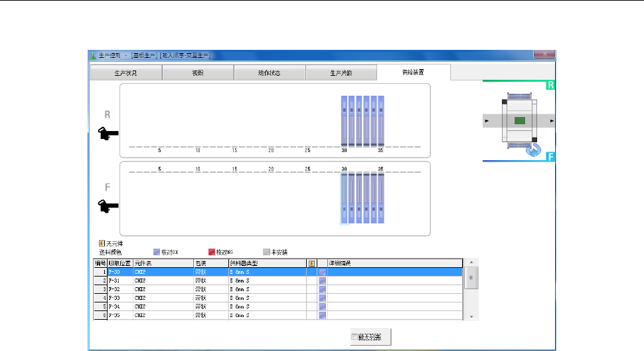Click the 无元件 E legend icon
The image size is (644, 351).
tap(102, 244)
